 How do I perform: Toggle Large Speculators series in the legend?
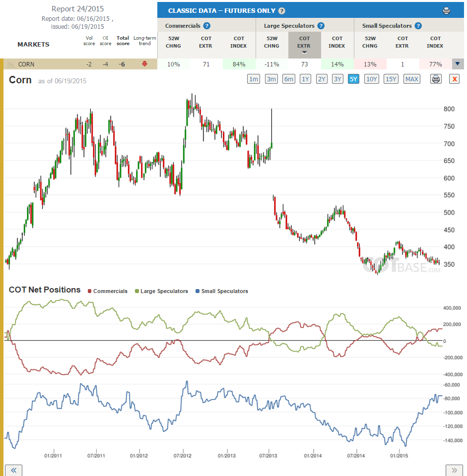point(161,291)
